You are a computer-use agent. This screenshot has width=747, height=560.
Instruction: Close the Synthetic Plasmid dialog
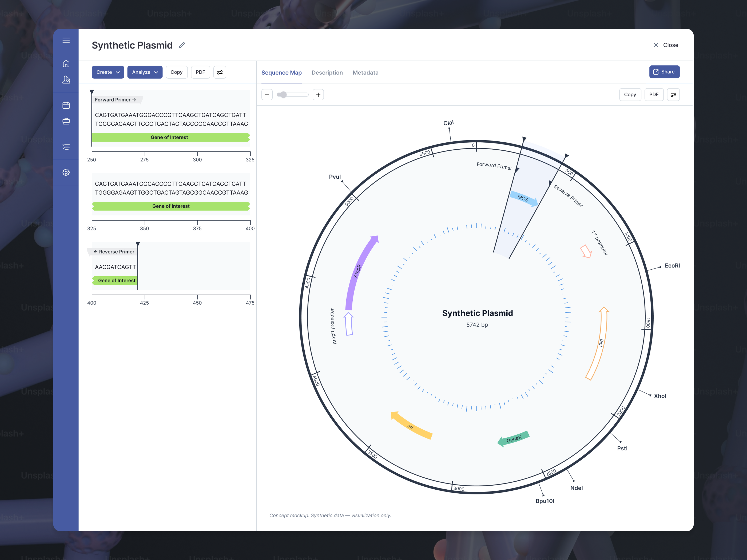point(666,45)
